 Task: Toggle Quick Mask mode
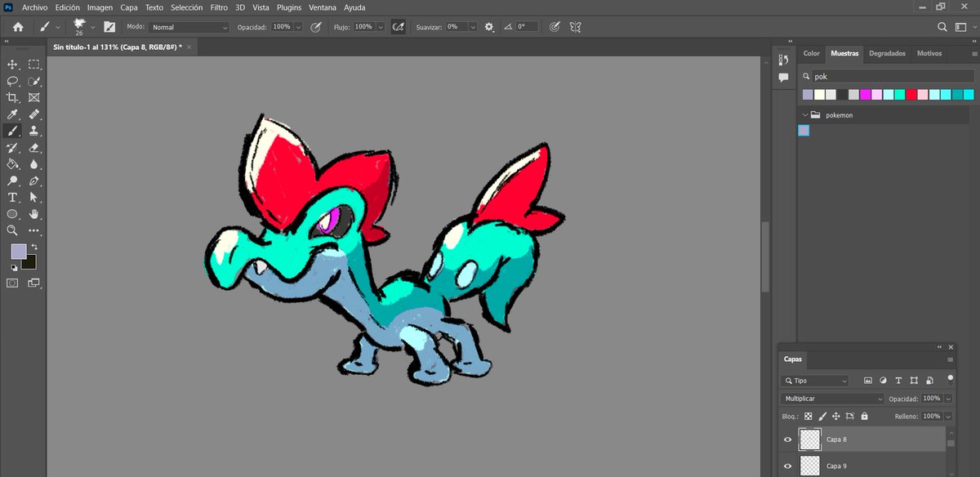[13, 283]
